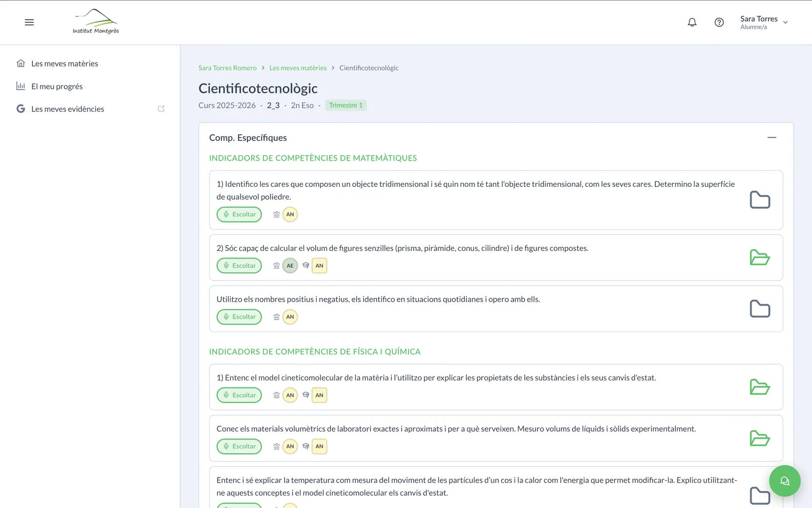Viewport: 812px width, 508px height.
Task: Open notifications bell
Action: tap(692, 22)
